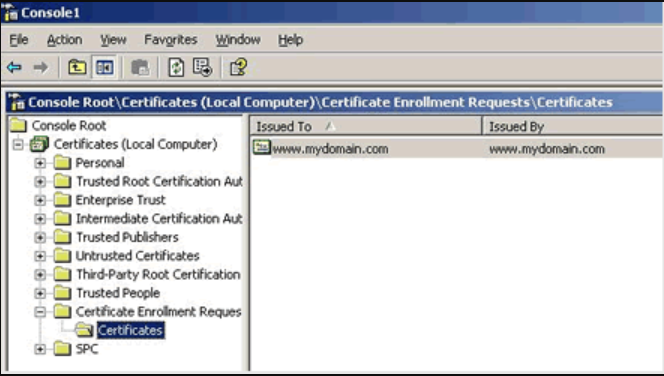Open the Window menu
Image resolution: width=664 pixels, height=376 pixels.
coord(238,40)
